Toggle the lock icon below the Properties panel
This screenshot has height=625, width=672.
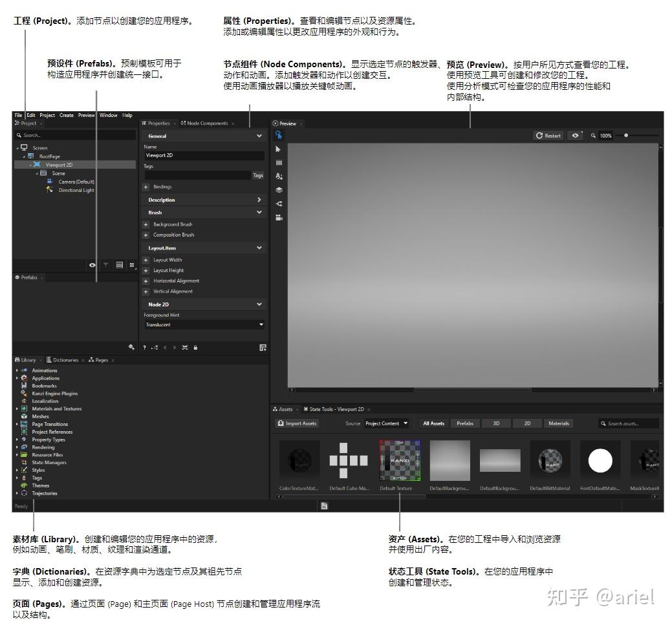click(x=195, y=347)
